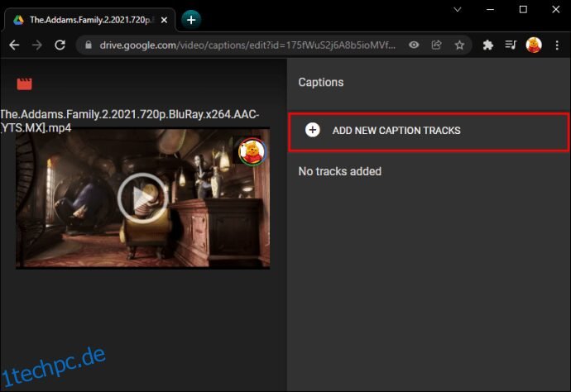The image size is (571, 392).
Task: Reload the current page
Action: (60, 45)
